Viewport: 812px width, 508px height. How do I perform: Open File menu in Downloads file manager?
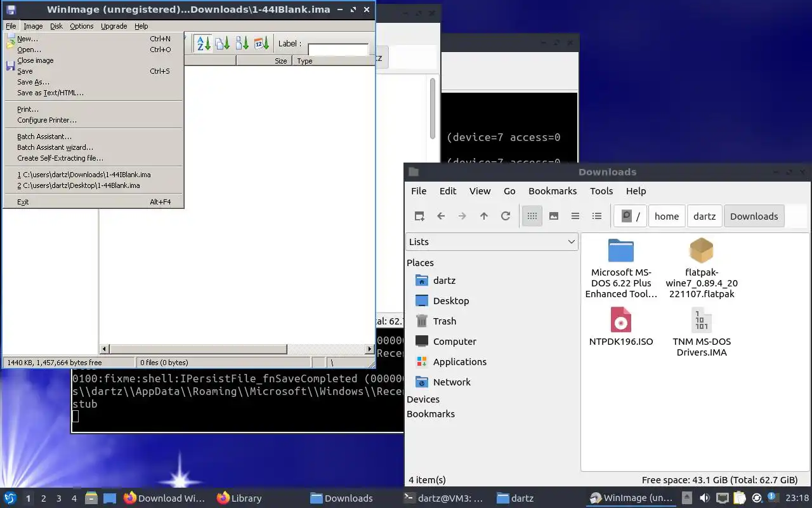419,191
